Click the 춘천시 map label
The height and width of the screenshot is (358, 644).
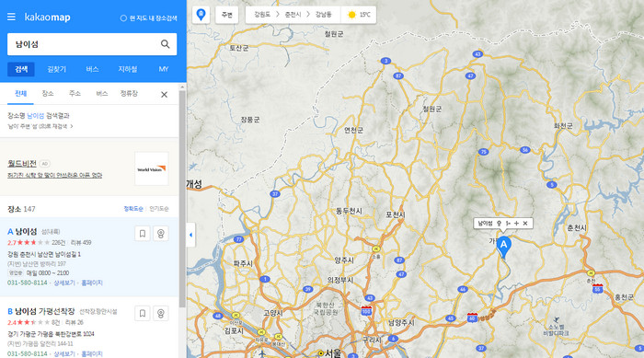pyautogui.click(x=577, y=228)
